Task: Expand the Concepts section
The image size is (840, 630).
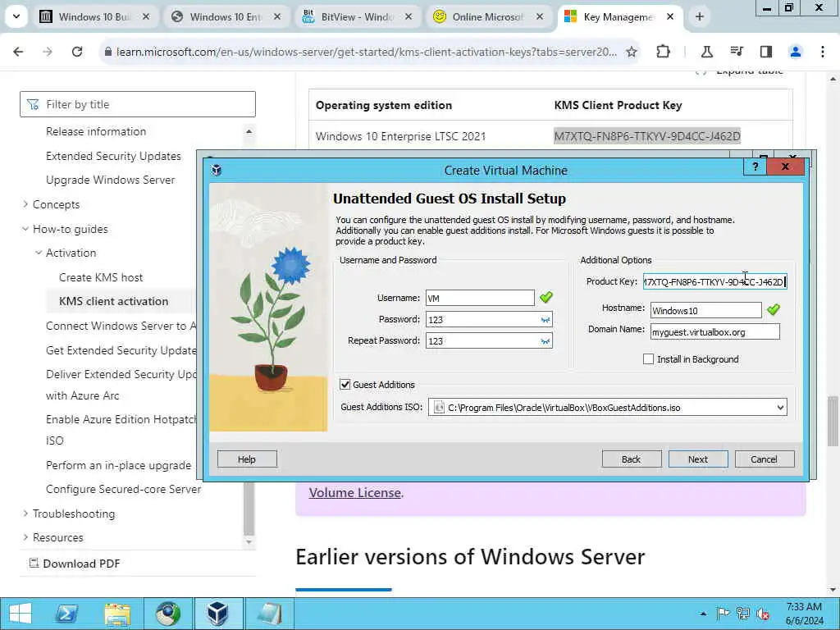Action: 56,204
